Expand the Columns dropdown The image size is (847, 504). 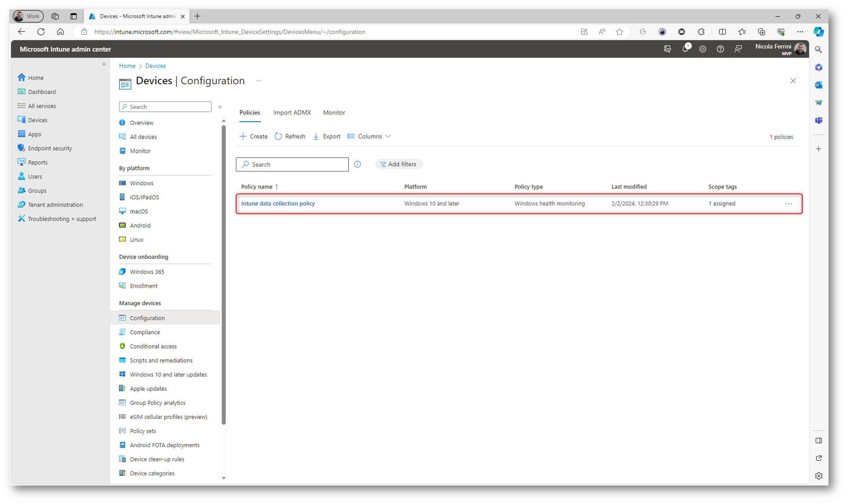pyautogui.click(x=369, y=137)
